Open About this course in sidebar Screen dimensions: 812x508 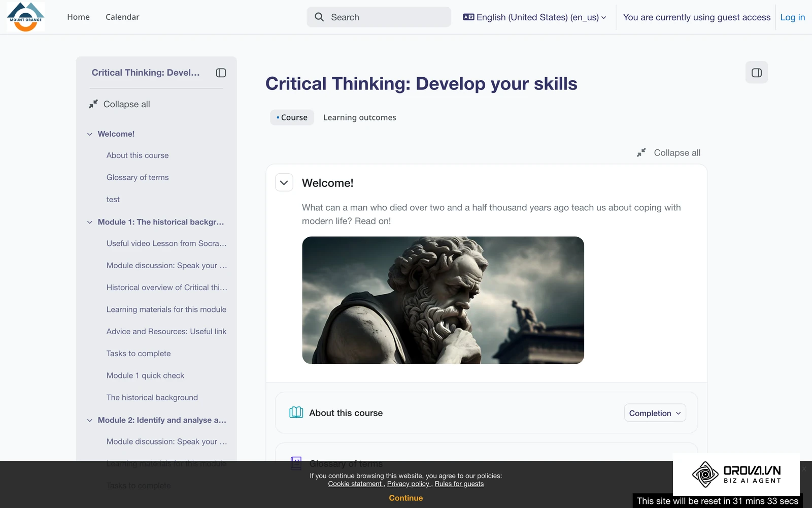(x=138, y=155)
